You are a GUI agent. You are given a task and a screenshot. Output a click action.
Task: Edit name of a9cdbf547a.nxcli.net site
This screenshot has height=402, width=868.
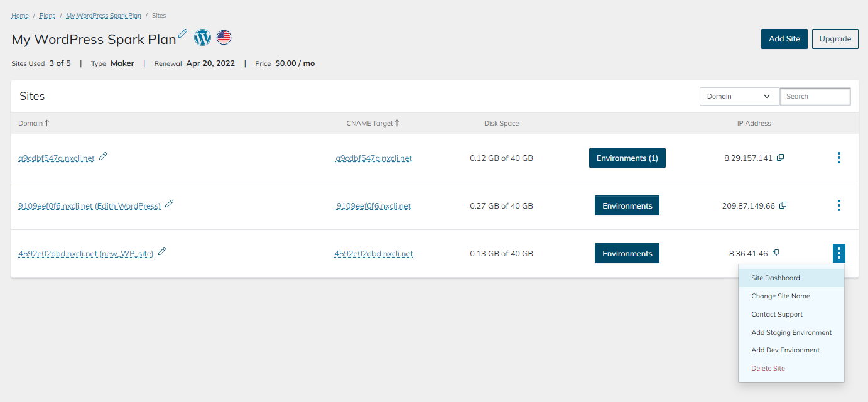pyautogui.click(x=103, y=156)
